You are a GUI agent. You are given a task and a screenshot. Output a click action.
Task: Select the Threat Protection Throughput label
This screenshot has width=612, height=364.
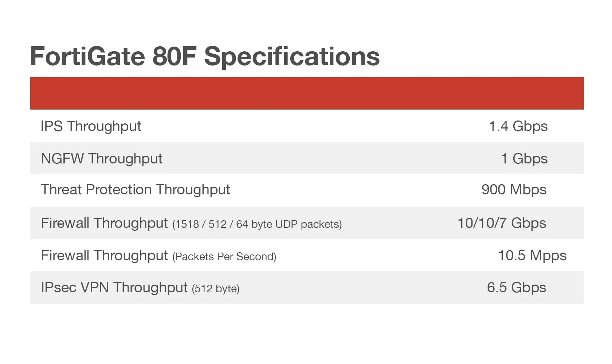click(x=135, y=190)
